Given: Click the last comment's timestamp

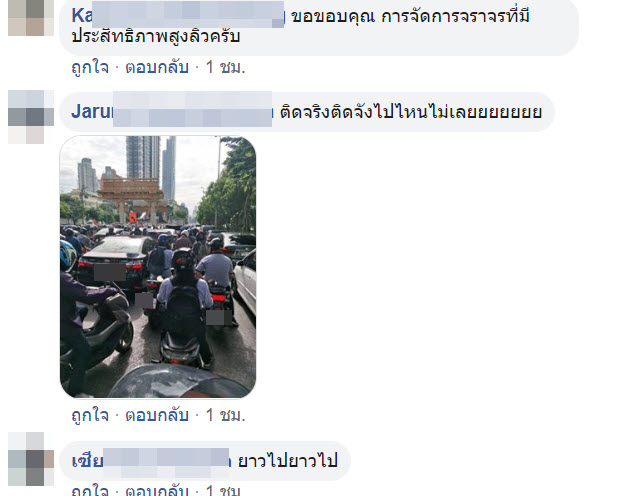Looking at the screenshot, I should pos(223,490).
